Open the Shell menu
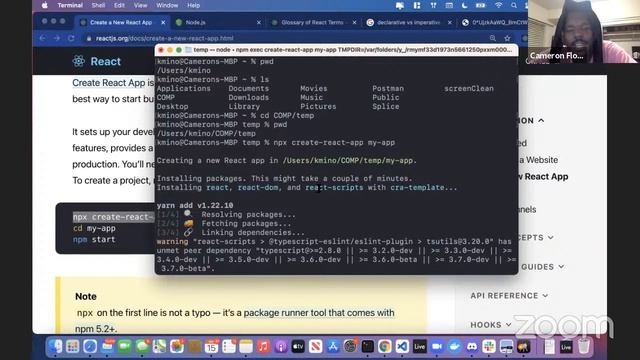 pyautogui.click(x=98, y=5)
